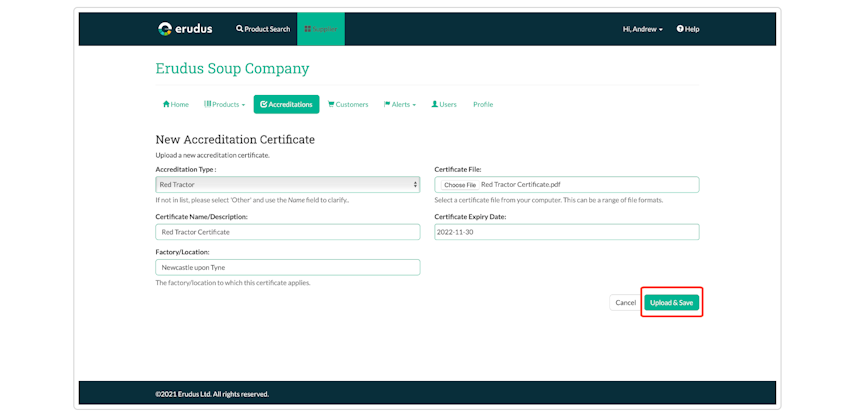The height and width of the screenshot is (412, 858).
Task: Click the Erudus logo
Action: coord(184,29)
